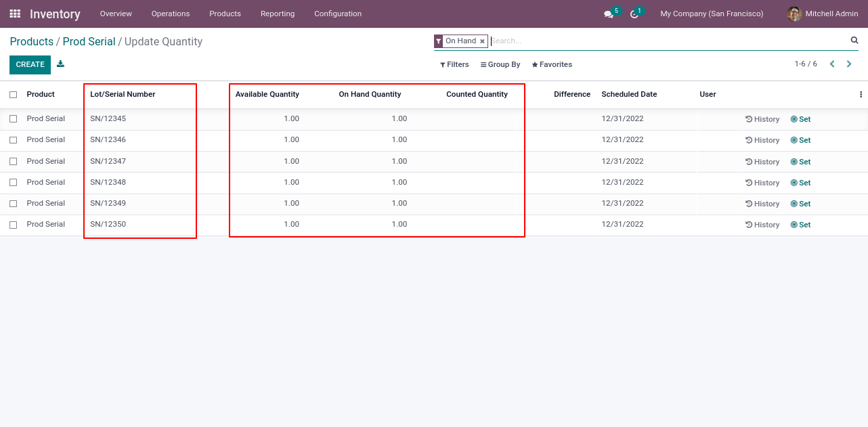
Task: Sort by User column header
Action: coord(708,95)
